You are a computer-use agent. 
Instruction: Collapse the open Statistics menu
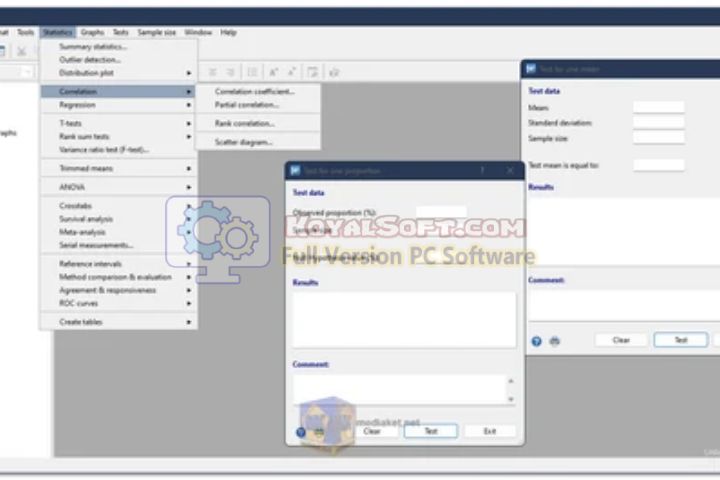(x=57, y=32)
